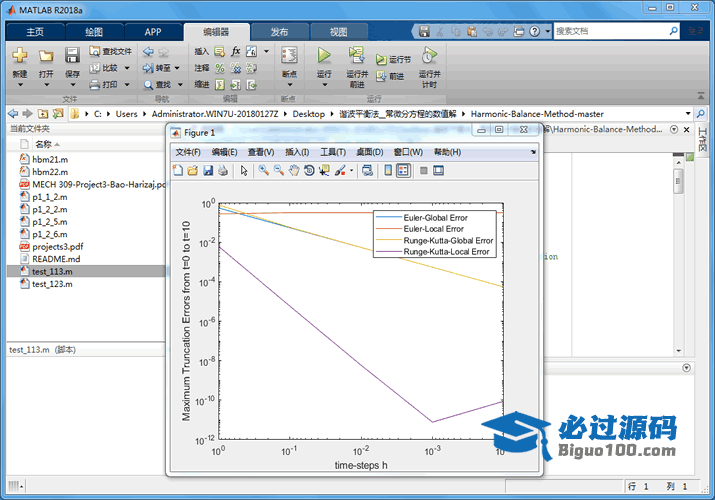Click the up one folder level icon
The height and width of the screenshot is (500, 715).
pyautogui.click(x=43, y=113)
